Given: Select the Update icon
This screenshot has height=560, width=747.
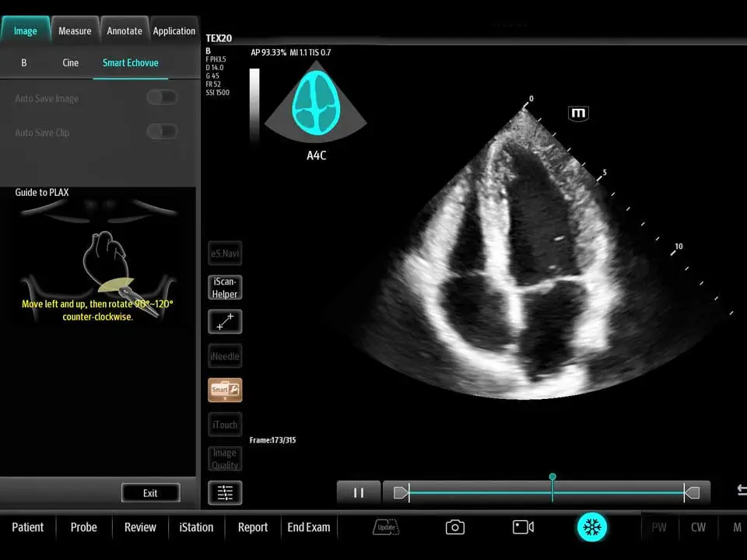Looking at the screenshot, I should (x=386, y=527).
